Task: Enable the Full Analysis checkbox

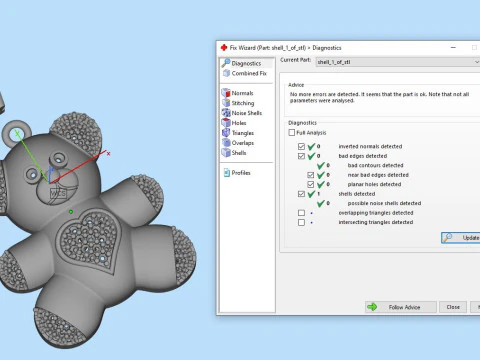Action: pos(292,133)
